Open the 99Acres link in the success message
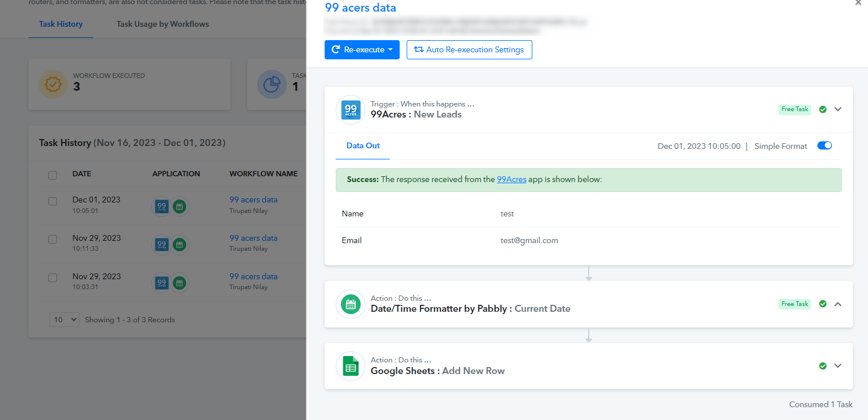Viewport: 868px width, 420px height. tap(511, 180)
